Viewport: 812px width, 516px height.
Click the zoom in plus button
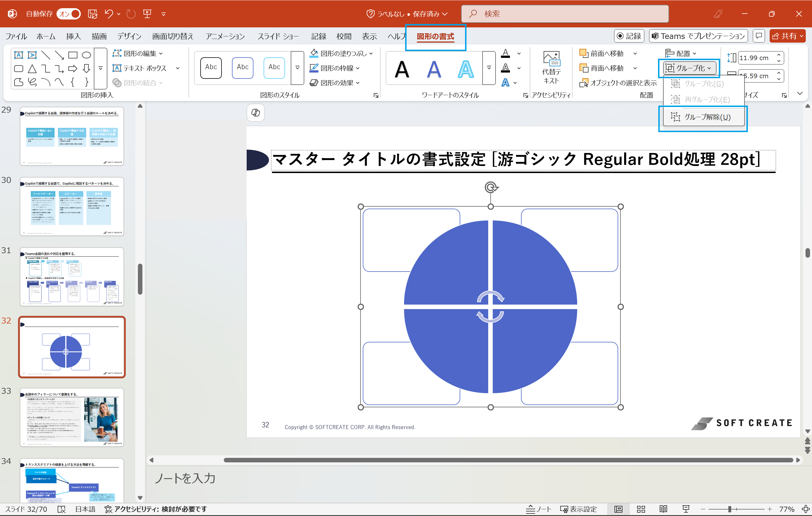click(770, 509)
